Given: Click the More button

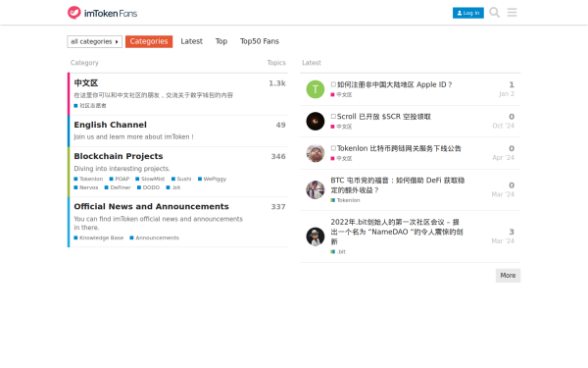Looking at the screenshot, I should pyautogui.click(x=508, y=275).
